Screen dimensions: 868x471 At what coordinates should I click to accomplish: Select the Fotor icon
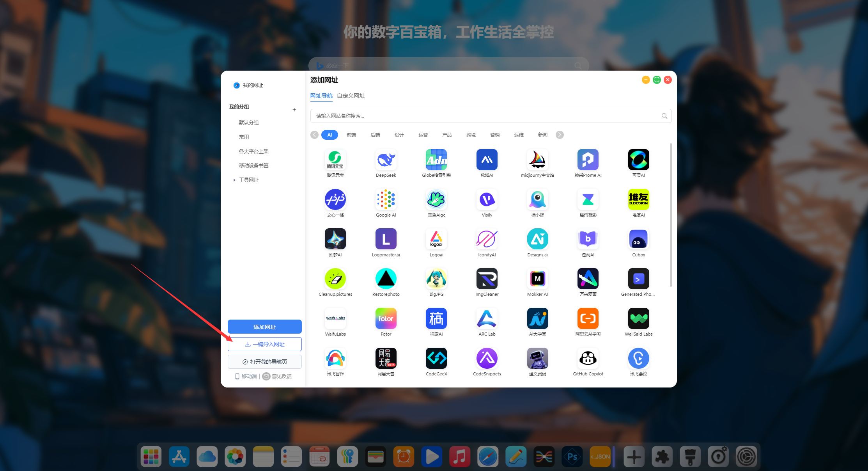coord(386,318)
